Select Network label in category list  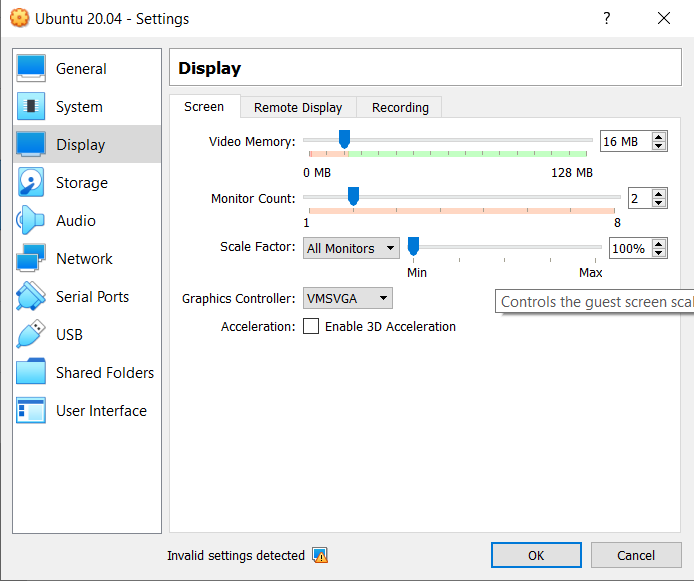point(84,258)
